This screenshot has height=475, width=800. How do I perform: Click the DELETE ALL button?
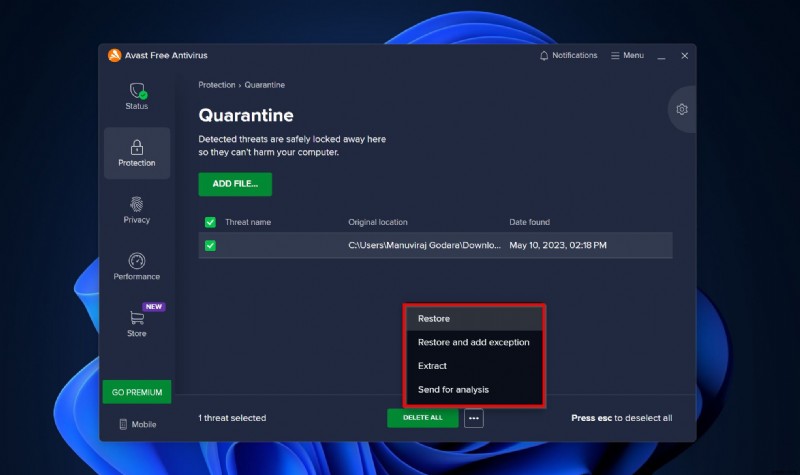422,418
